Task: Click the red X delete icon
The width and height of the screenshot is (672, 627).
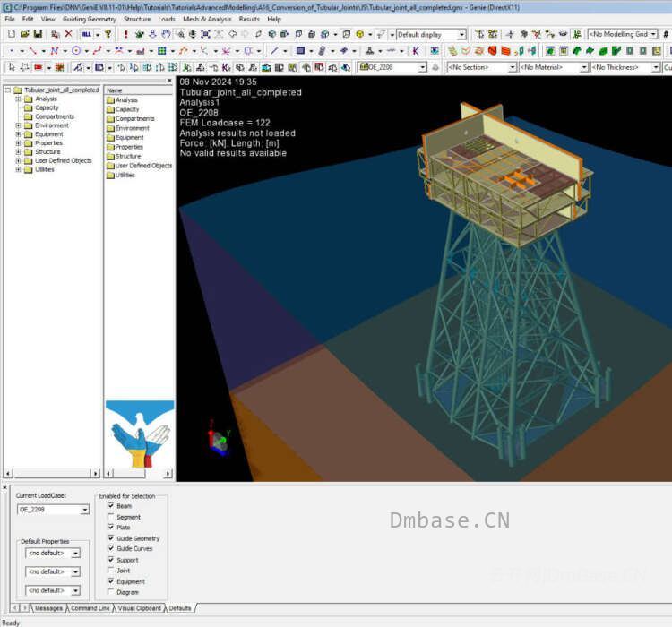Action: [x=68, y=34]
